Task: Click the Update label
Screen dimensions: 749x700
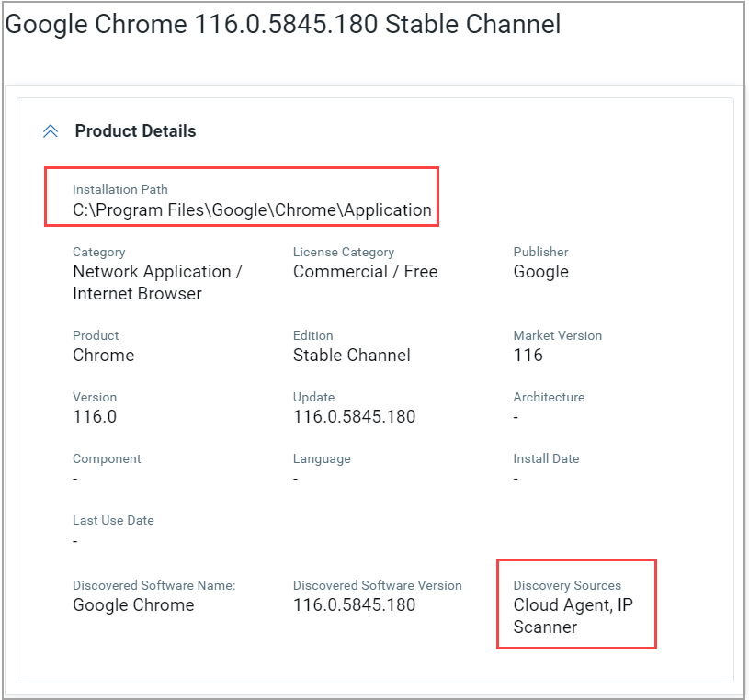Action: (313, 397)
